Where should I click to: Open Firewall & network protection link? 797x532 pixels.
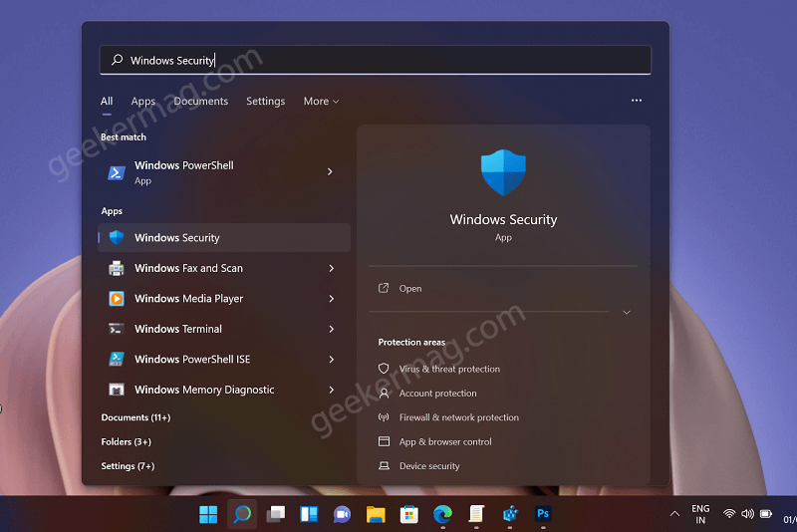tap(459, 417)
